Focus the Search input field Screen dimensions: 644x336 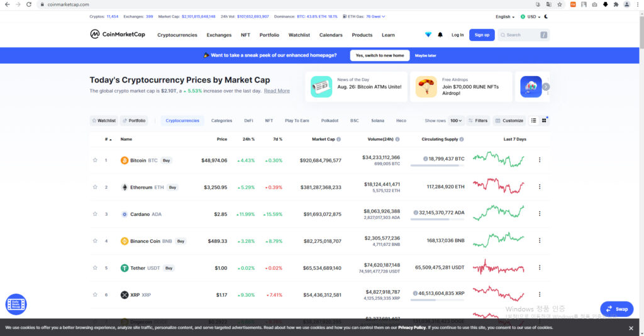click(x=524, y=35)
